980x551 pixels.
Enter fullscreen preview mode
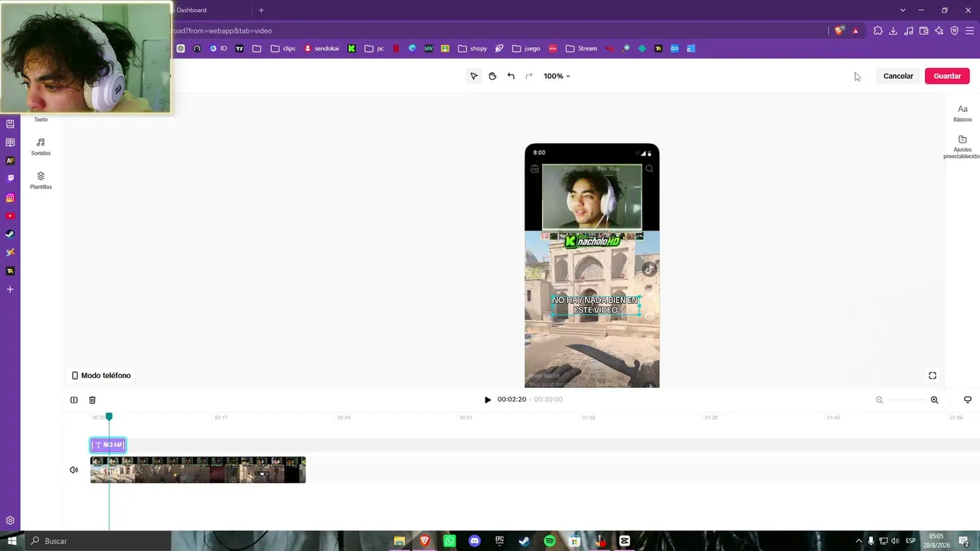933,376
